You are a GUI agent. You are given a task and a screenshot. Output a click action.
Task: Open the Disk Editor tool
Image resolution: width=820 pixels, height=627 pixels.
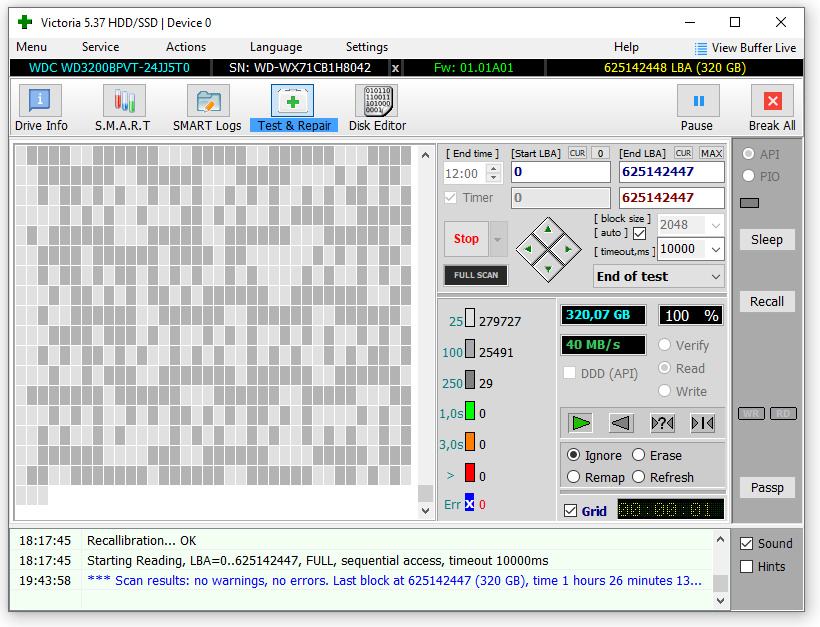[377, 108]
